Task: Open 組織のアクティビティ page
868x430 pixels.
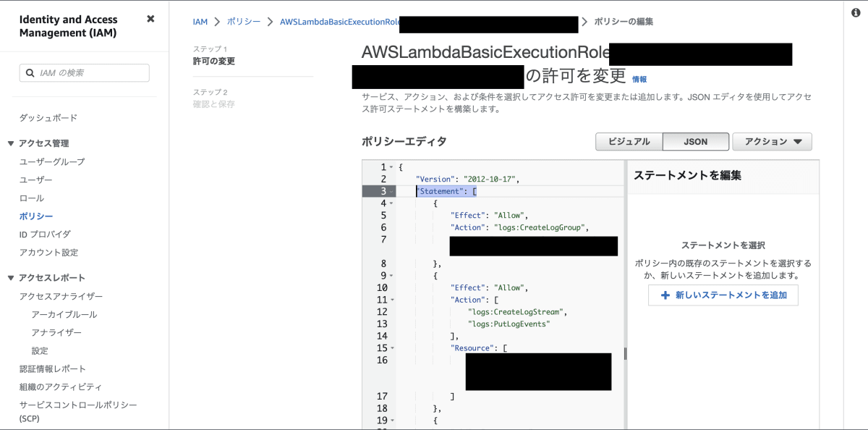Action: coord(61,387)
